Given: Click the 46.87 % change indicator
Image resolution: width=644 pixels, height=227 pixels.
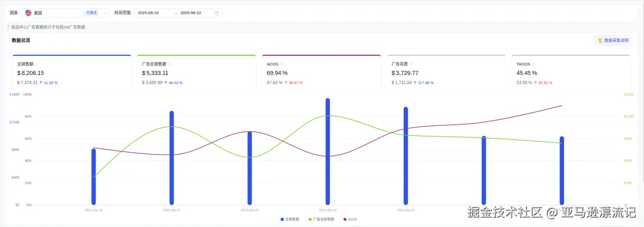Looking at the screenshot, I should pyautogui.click(x=294, y=83).
